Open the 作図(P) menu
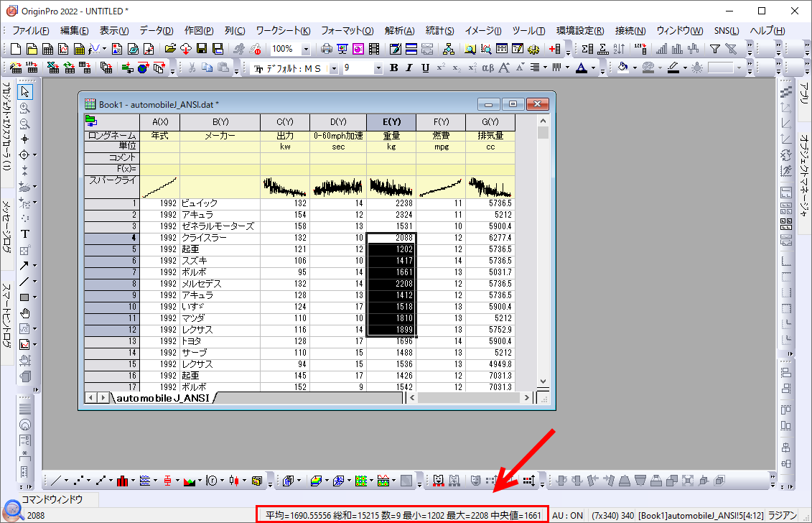812x523 pixels. 199,31
